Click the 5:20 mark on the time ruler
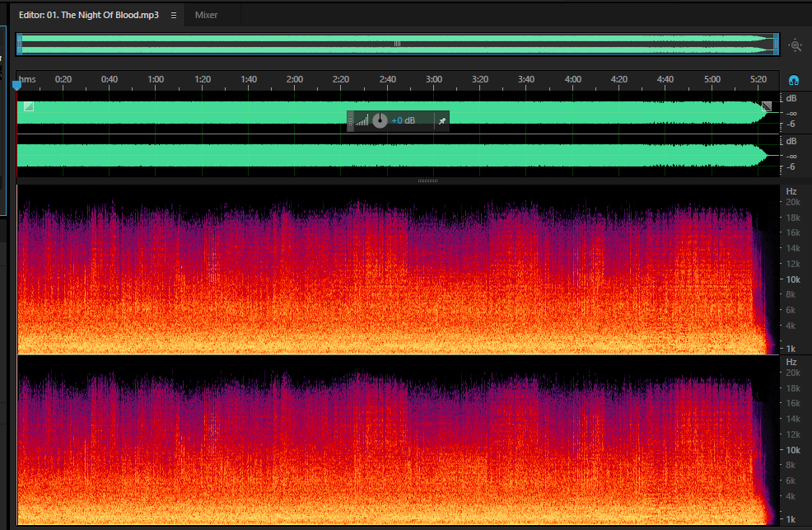 pyautogui.click(x=758, y=79)
